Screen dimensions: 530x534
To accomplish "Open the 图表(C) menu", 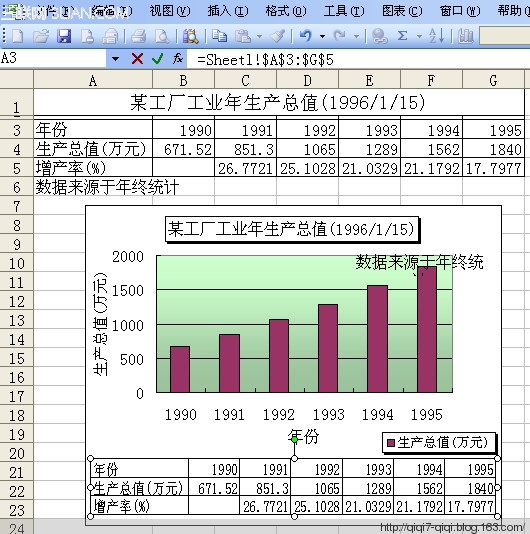I will 402,12.
